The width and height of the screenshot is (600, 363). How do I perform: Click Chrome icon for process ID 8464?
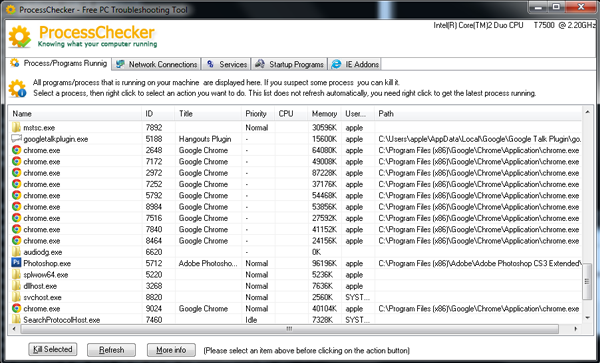[16, 240]
